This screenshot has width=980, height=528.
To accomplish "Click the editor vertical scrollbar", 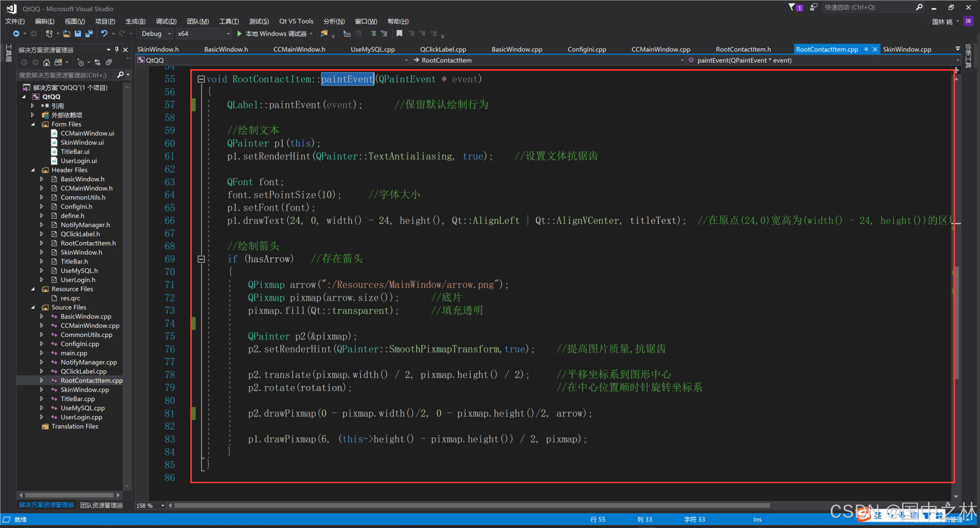I will 957,322.
